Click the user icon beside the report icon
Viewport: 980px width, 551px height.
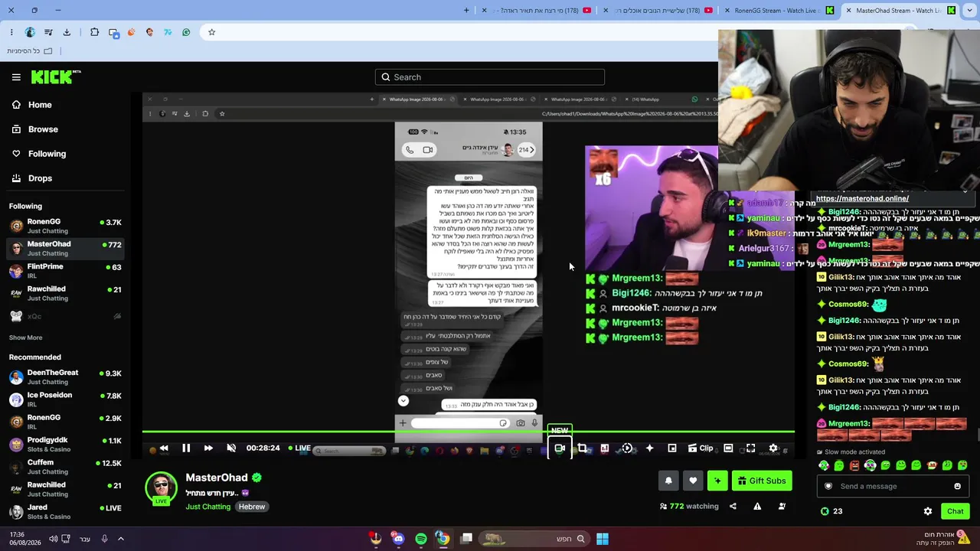782,506
